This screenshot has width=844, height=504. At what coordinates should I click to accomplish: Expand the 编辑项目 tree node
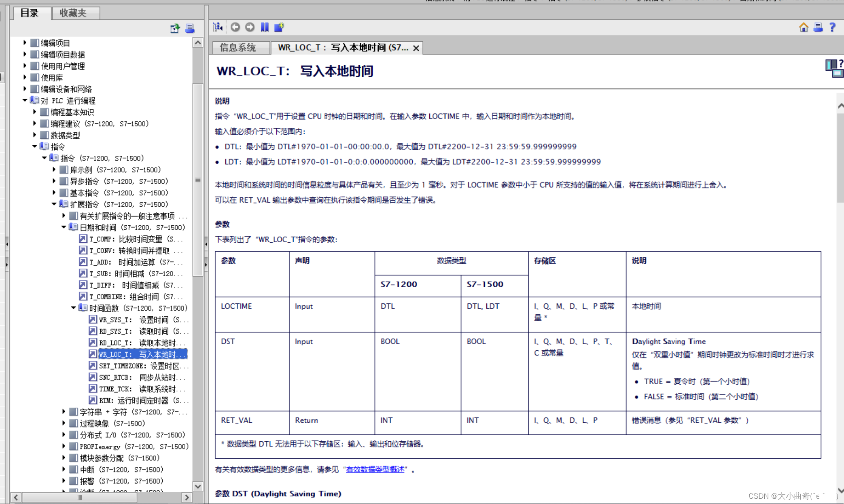(x=25, y=42)
